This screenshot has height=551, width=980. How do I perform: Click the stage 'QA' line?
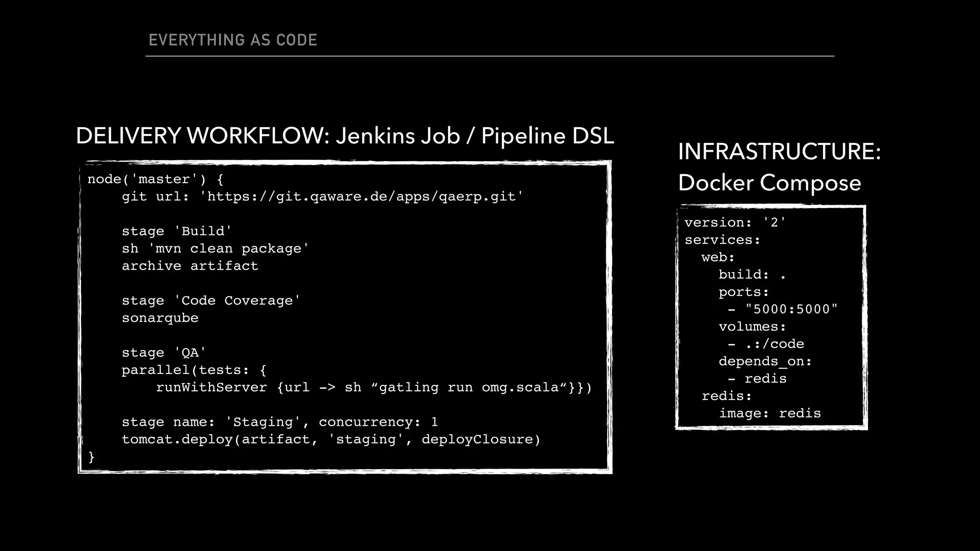click(x=164, y=353)
